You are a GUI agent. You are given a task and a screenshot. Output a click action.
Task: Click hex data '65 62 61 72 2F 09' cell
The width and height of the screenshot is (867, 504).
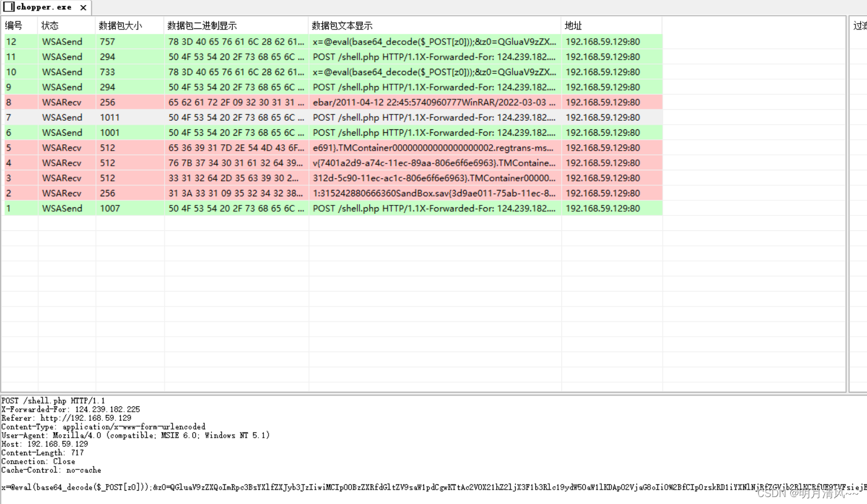(x=236, y=102)
